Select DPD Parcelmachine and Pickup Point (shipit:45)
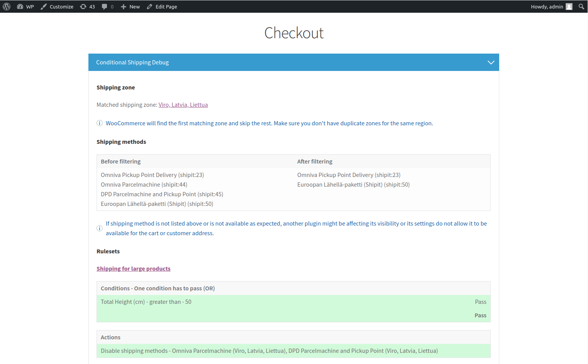Screen dimensions: 588x364 162,194
